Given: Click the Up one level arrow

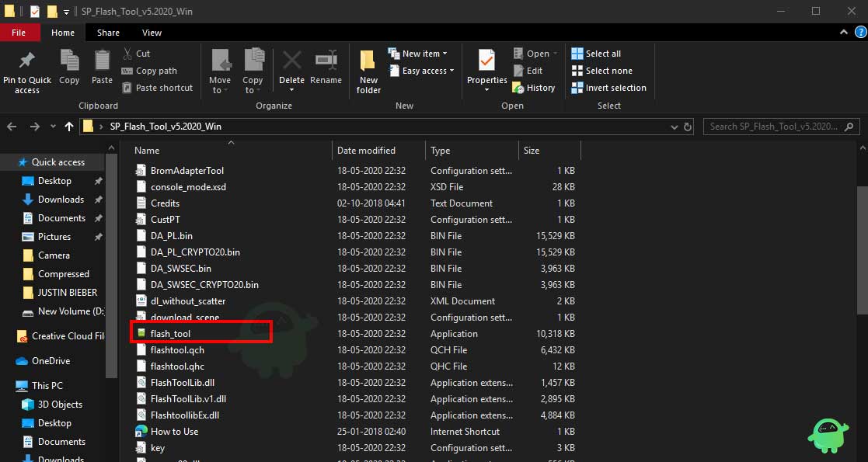Looking at the screenshot, I should coord(69,127).
